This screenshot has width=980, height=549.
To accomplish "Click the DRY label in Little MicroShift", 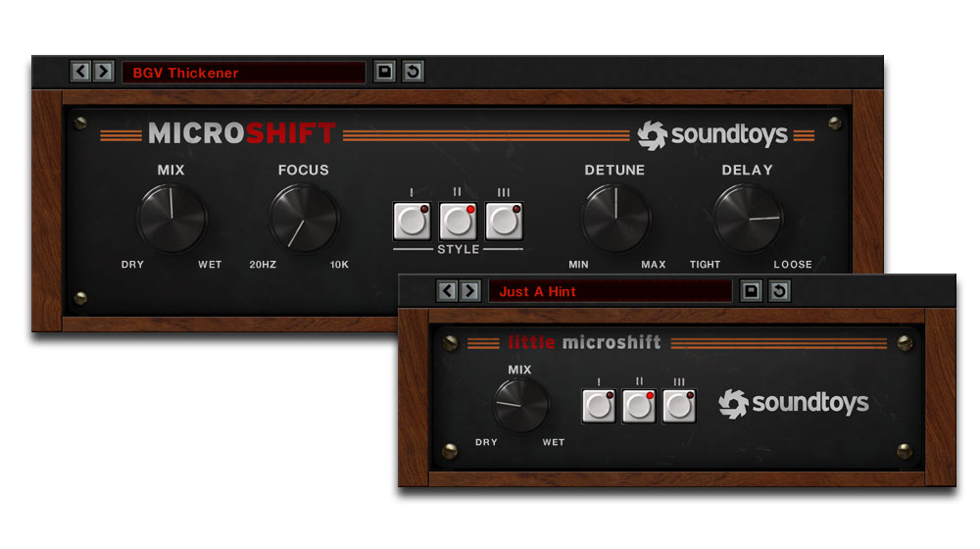I will pyautogui.click(x=486, y=442).
